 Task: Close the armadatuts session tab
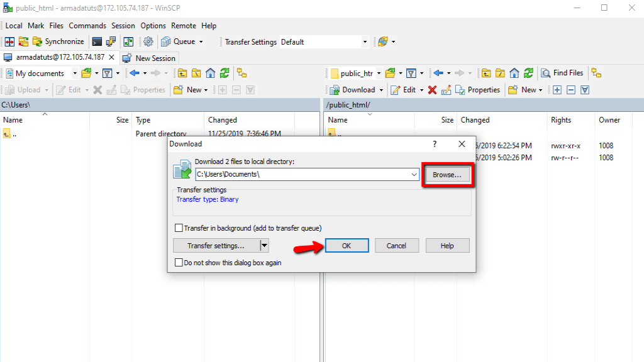click(x=111, y=57)
